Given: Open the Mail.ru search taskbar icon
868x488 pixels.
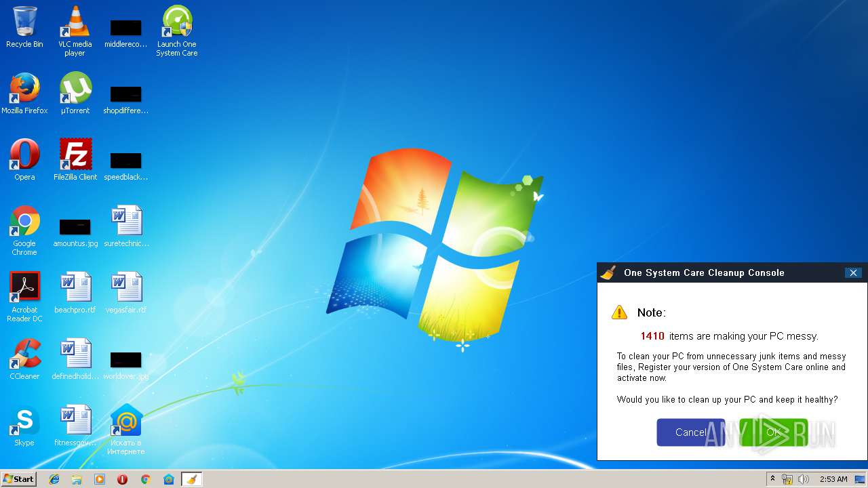Looking at the screenshot, I should 169,479.
